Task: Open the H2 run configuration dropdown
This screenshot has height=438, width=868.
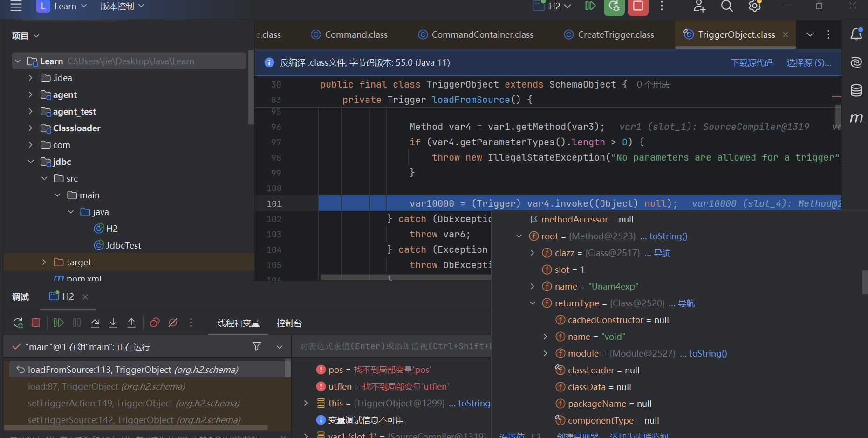Action: click(x=552, y=6)
